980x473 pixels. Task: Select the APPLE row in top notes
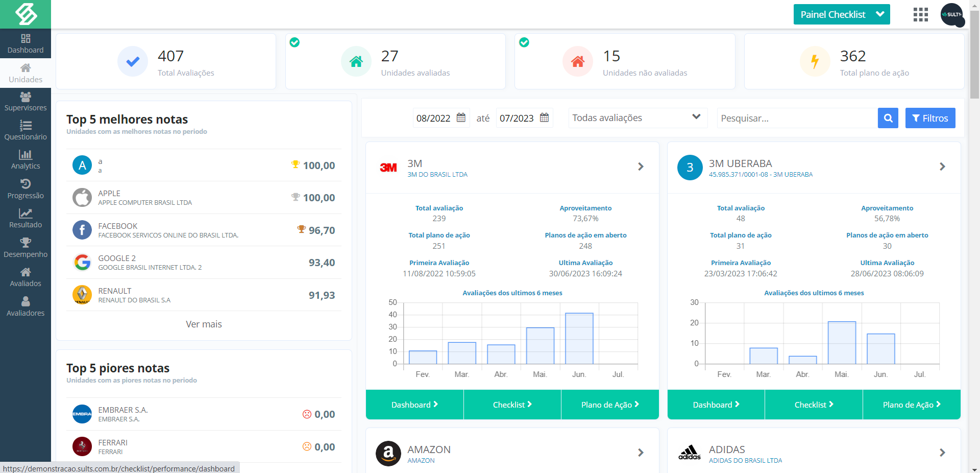(204, 198)
